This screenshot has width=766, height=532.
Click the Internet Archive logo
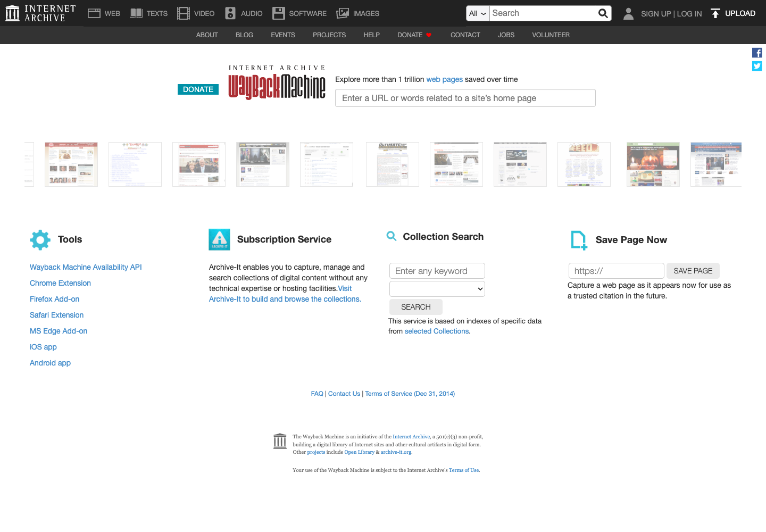click(40, 13)
